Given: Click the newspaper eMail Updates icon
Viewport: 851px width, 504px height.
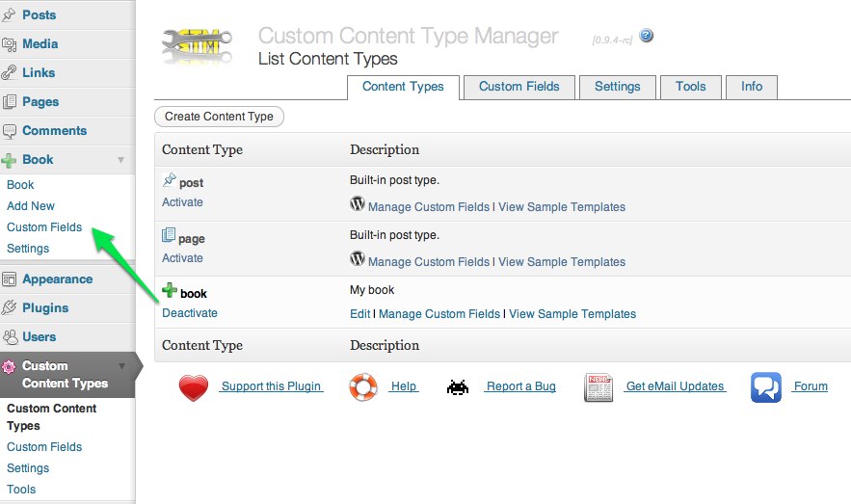Looking at the screenshot, I should pos(598,387).
